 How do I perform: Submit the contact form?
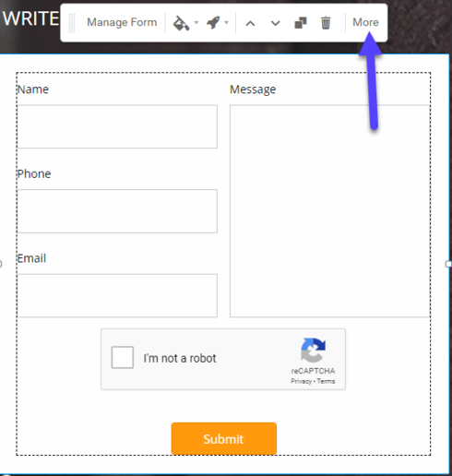(x=224, y=438)
